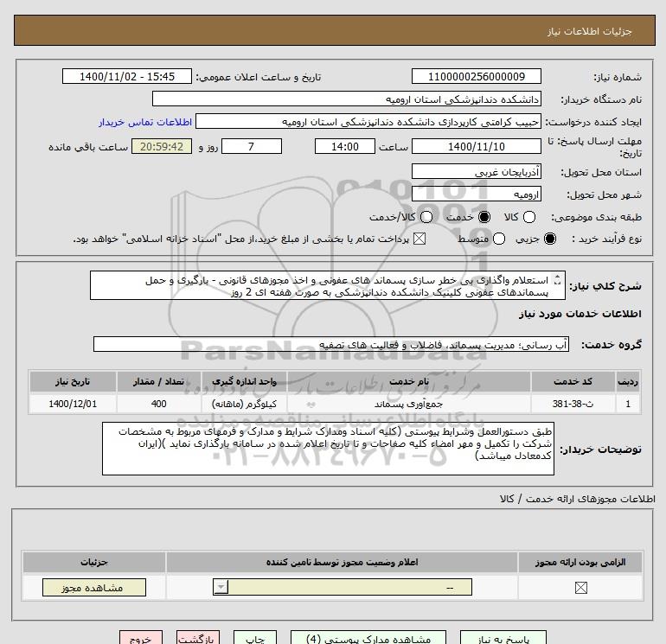Click the پاسخ به نیاز button

[x=503, y=638]
